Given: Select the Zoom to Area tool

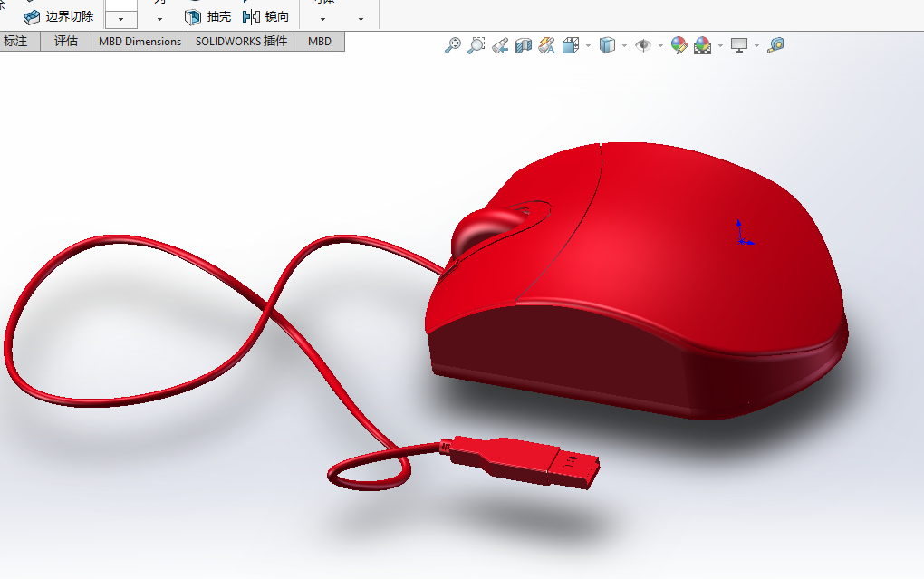Looking at the screenshot, I should click(476, 45).
